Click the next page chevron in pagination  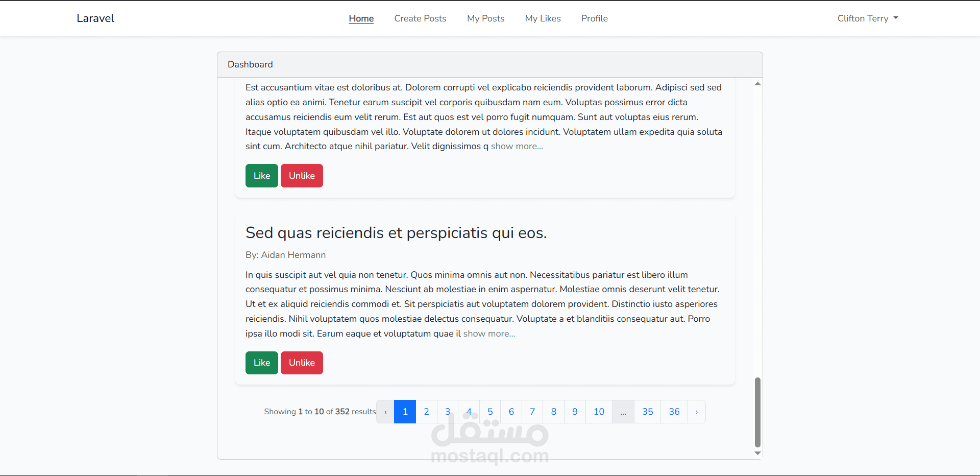tap(696, 412)
